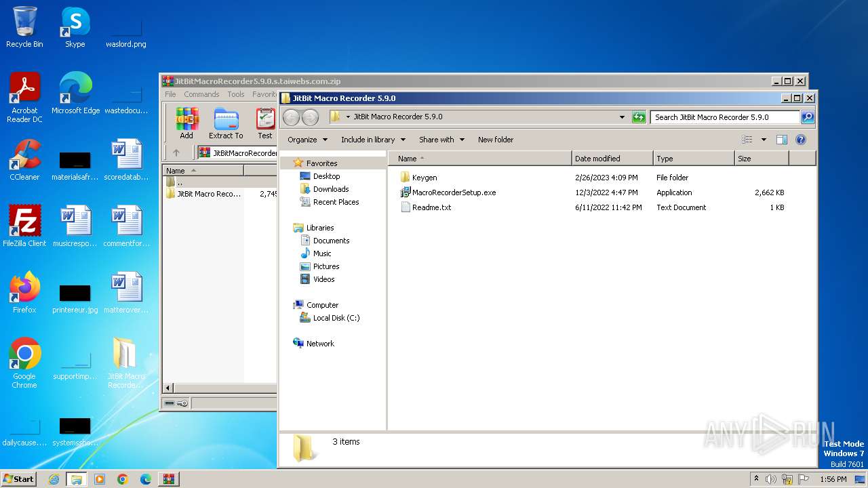Open the Share with dropdown

point(441,140)
